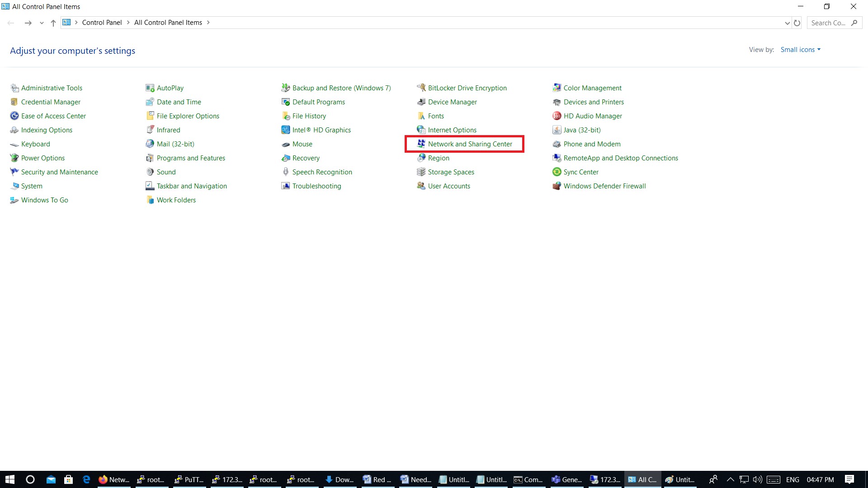Click the Java (32-bit) icon
This screenshot has height=488, width=868.
tap(557, 130)
